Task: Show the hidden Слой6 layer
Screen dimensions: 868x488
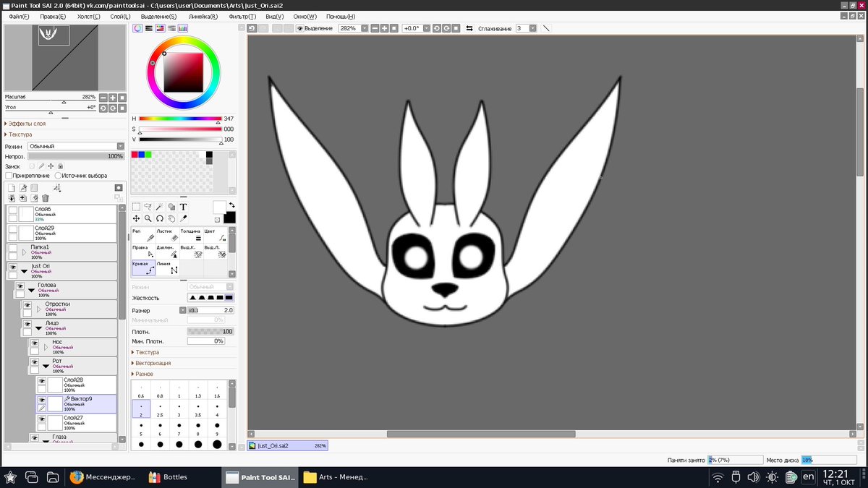Action: pyautogui.click(x=12, y=210)
